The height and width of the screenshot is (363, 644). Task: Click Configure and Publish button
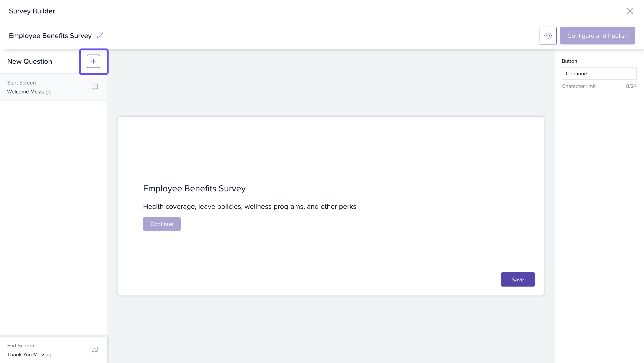[x=597, y=36]
